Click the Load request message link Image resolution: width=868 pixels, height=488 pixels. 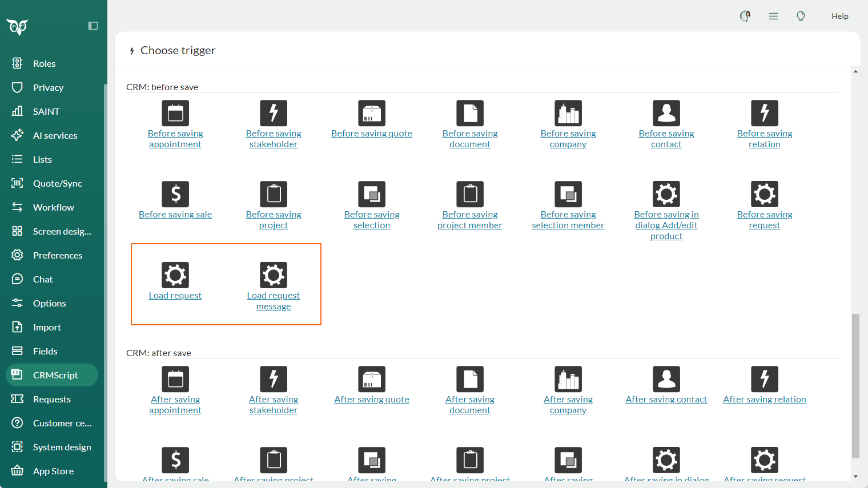click(x=274, y=301)
